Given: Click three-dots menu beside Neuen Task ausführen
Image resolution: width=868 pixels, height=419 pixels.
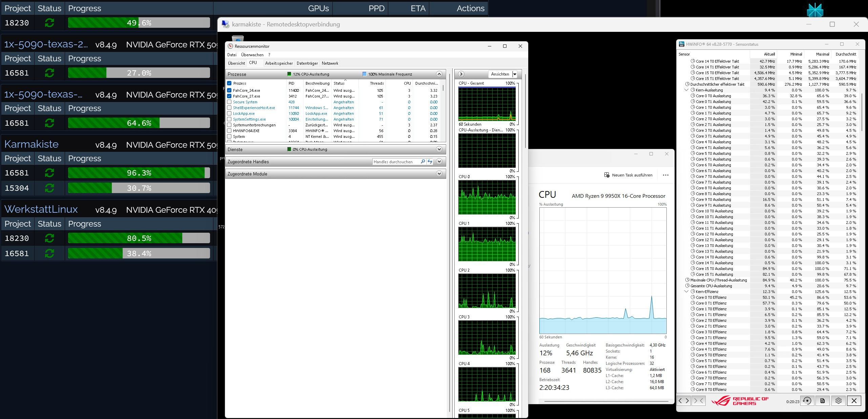Looking at the screenshot, I should [x=665, y=175].
